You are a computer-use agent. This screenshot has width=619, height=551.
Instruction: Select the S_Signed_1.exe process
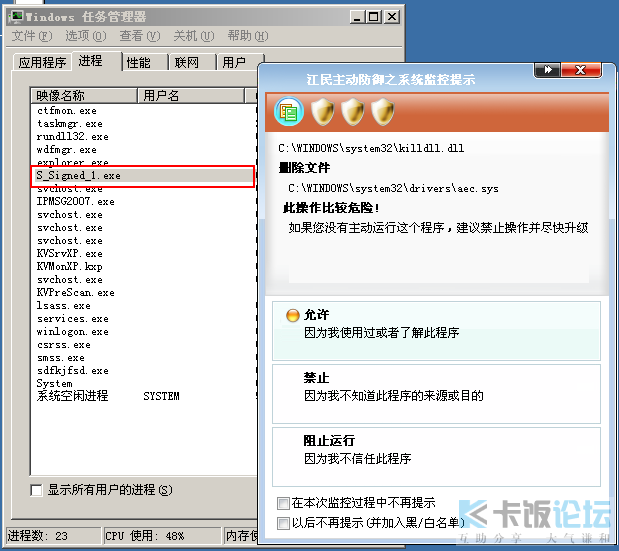143,176
